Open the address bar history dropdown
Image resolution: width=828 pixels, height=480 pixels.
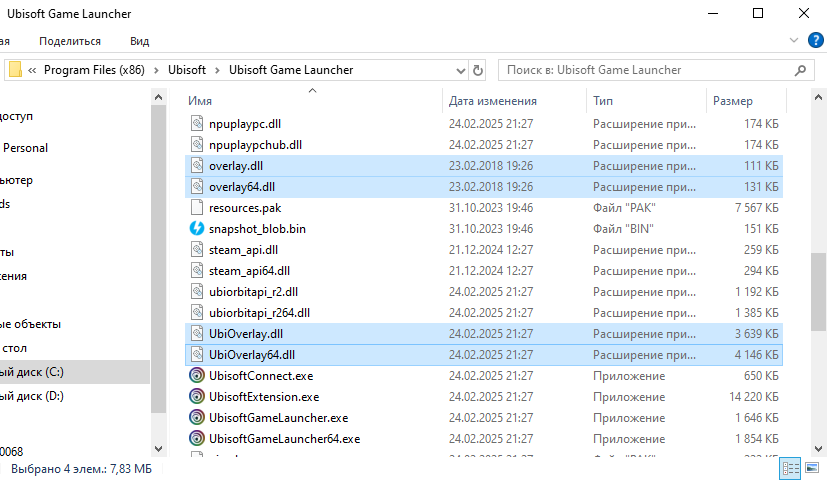click(x=460, y=70)
